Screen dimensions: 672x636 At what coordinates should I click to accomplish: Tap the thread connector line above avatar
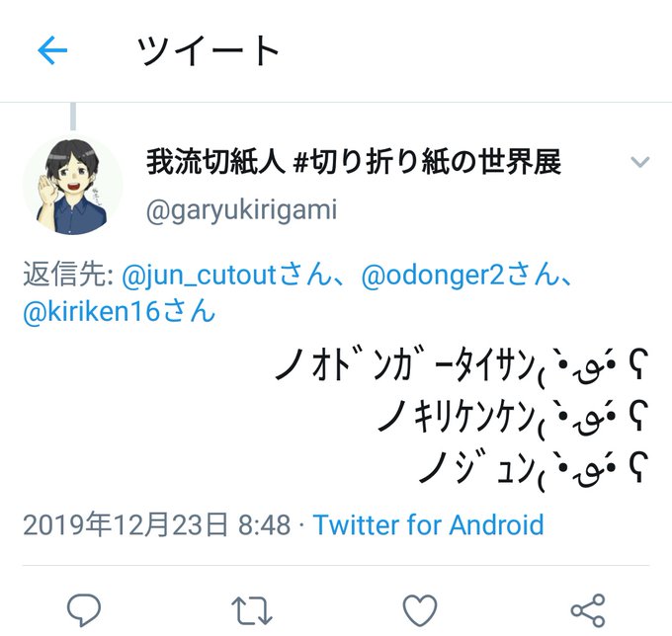pos(73,117)
